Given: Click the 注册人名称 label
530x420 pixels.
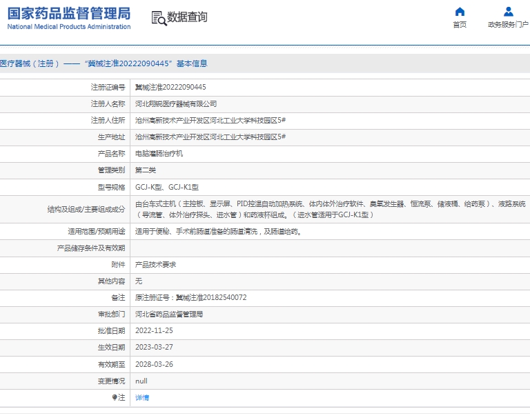Looking at the screenshot, I should coord(108,103).
